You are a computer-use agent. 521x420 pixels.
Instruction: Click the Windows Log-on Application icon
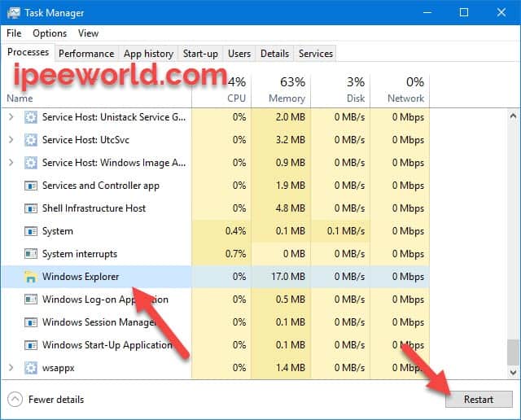[31, 300]
